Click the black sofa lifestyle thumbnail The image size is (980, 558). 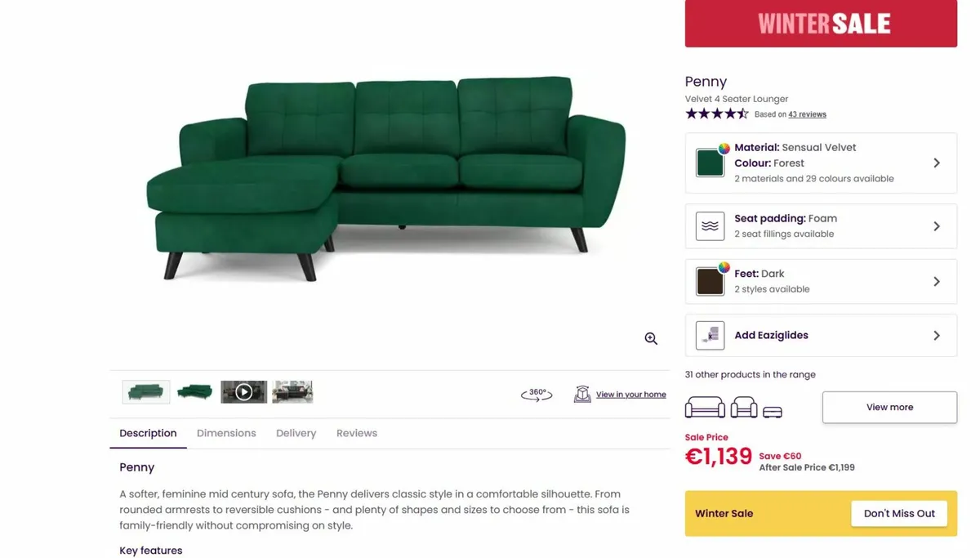tap(292, 391)
